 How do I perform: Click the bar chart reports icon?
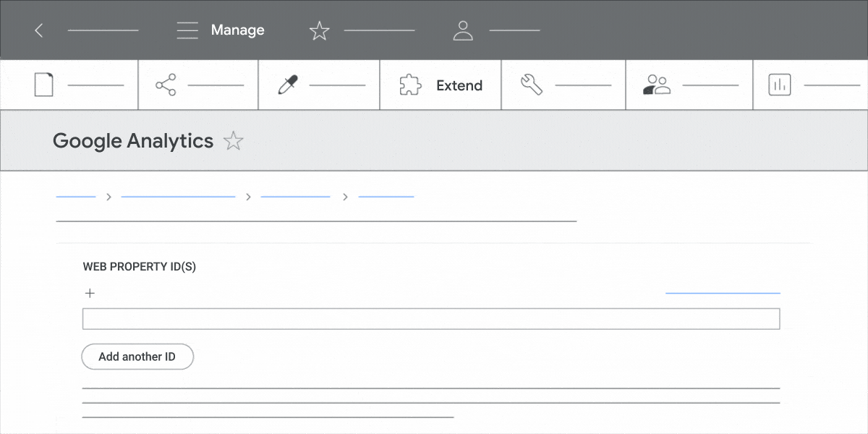pos(779,85)
